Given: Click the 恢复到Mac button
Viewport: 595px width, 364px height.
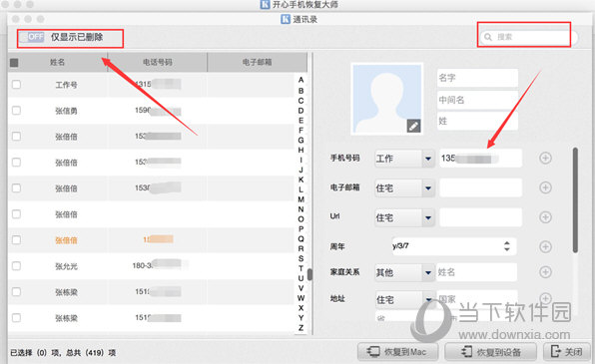Looking at the screenshot, I should 397,352.
